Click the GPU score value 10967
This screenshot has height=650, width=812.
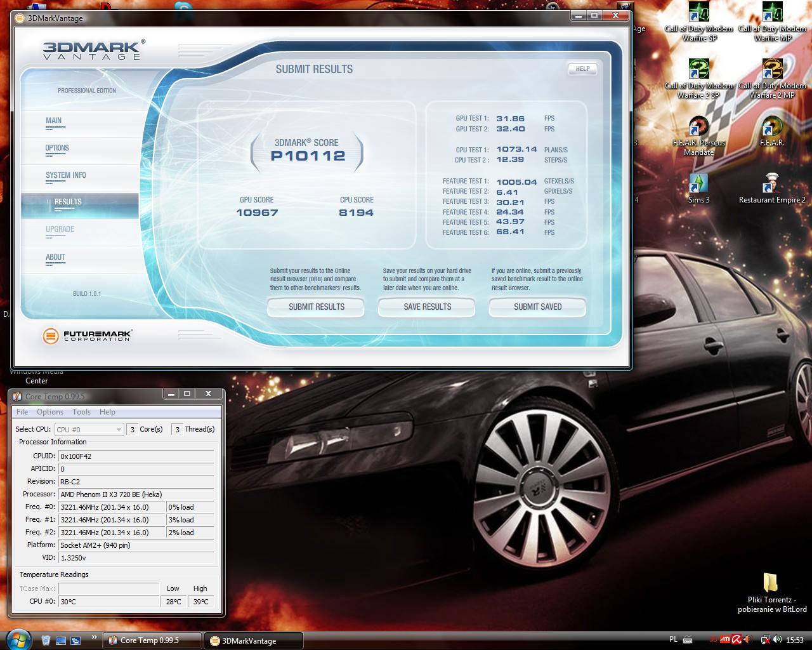pos(257,213)
